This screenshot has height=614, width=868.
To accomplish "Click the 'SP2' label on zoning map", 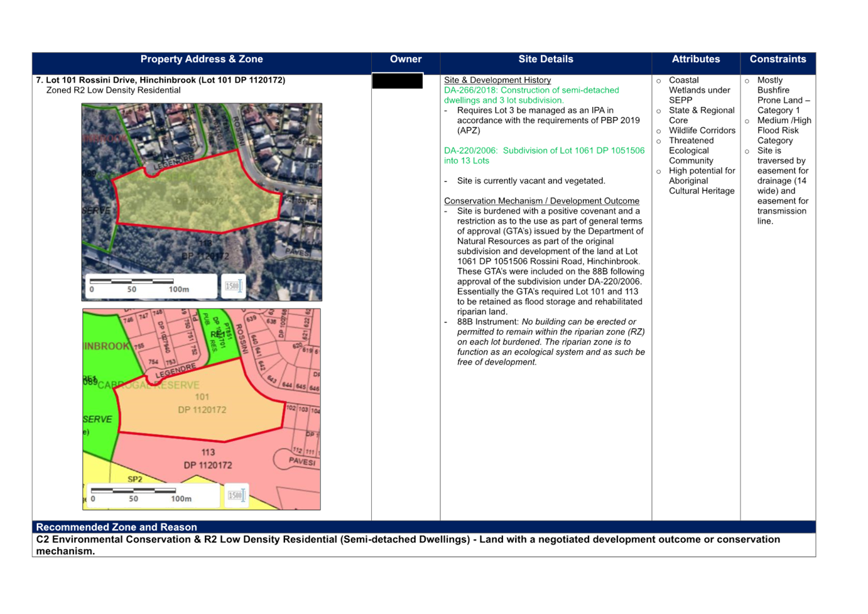I will click(134, 479).
